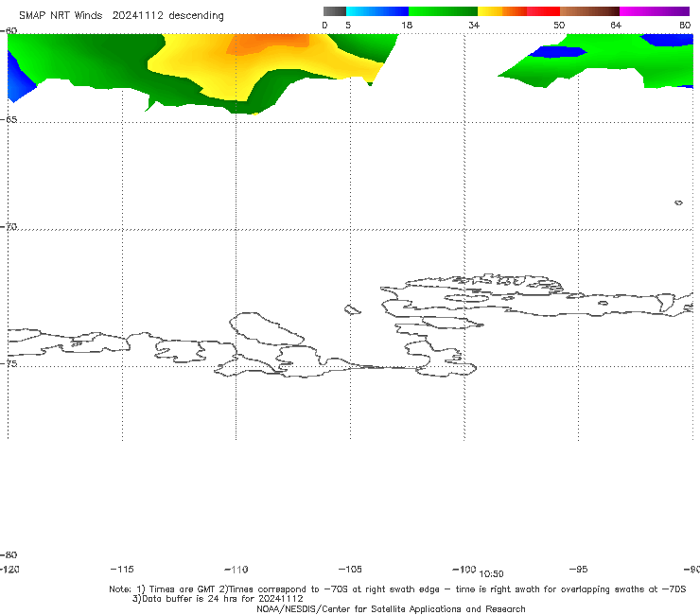Click the longitude label "-115"
Screen dimensions: 700x615
(122, 569)
